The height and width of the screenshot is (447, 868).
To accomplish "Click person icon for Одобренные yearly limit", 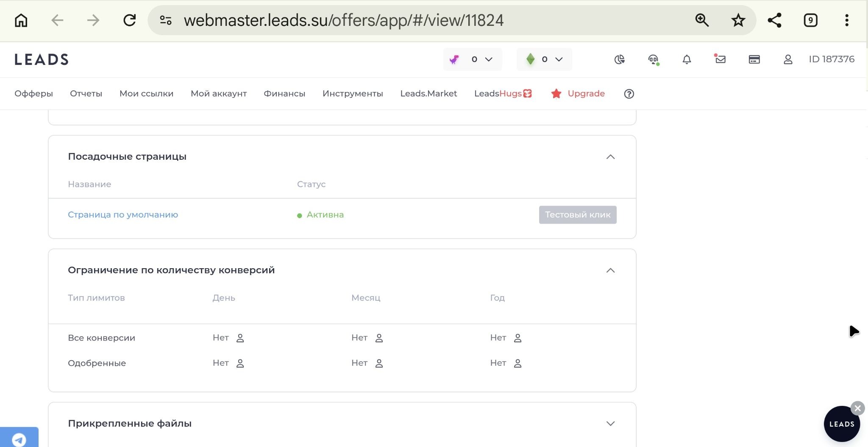I will tap(518, 364).
